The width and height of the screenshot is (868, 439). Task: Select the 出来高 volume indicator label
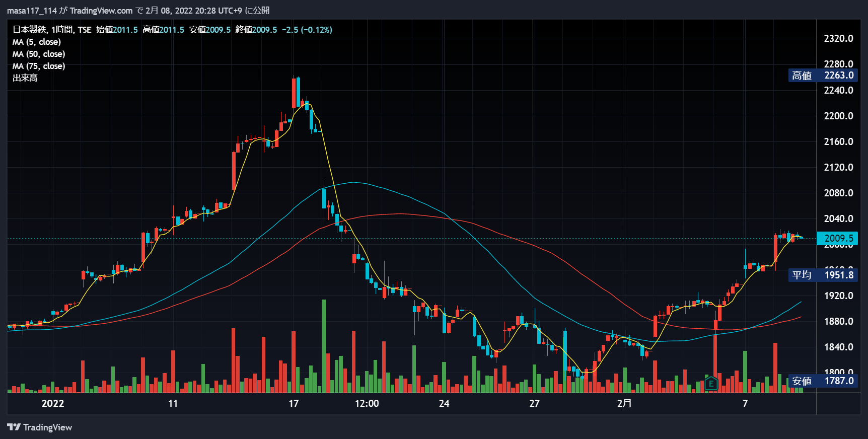click(x=25, y=78)
